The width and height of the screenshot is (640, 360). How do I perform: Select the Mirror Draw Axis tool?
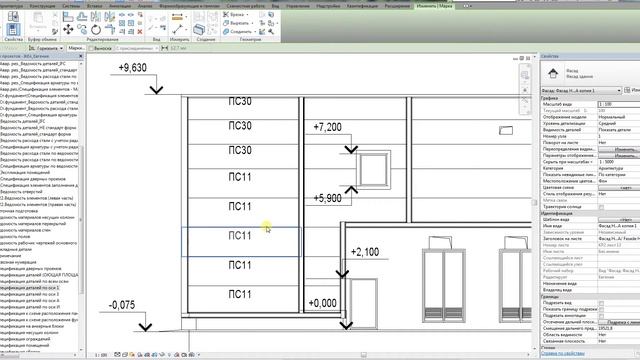[x=109, y=17]
